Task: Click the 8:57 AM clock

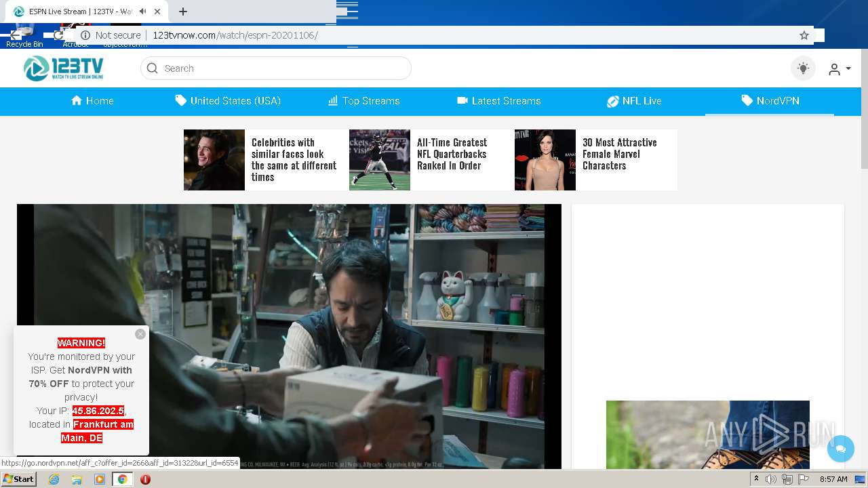Action: coord(833,479)
